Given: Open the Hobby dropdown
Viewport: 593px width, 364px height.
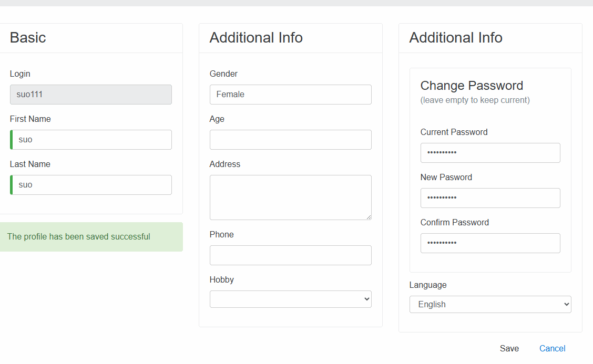Looking at the screenshot, I should pyautogui.click(x=290, y=299).
